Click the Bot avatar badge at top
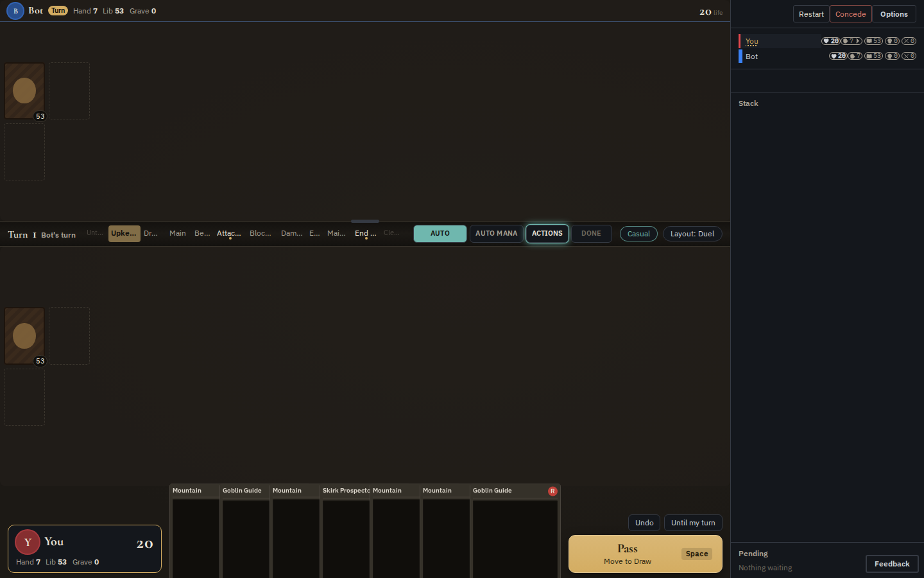Viewport: 924px width, 578px height. click(x=15, y=11)
